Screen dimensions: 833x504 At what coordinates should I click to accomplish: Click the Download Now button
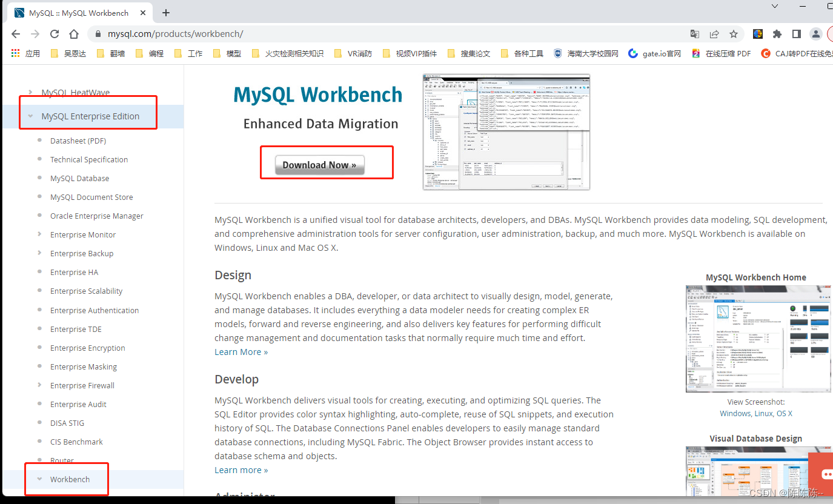pyautogui.click(x=319, y=165)
